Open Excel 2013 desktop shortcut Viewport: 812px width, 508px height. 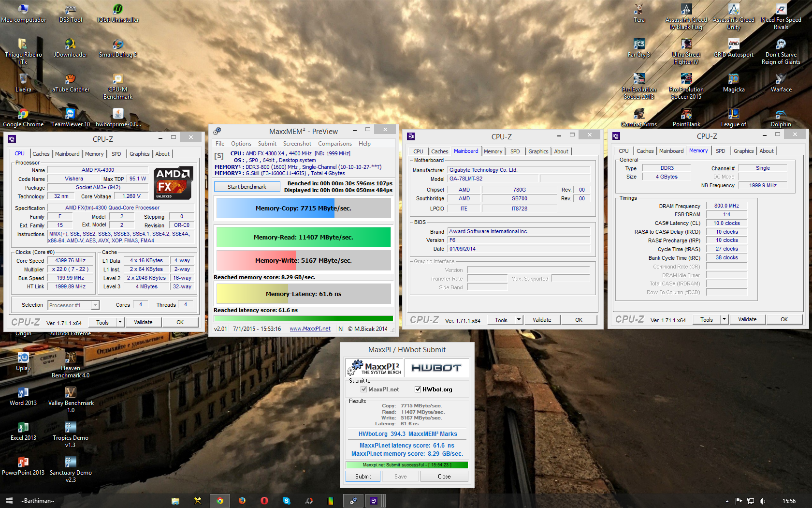click(x=23, y=431)
